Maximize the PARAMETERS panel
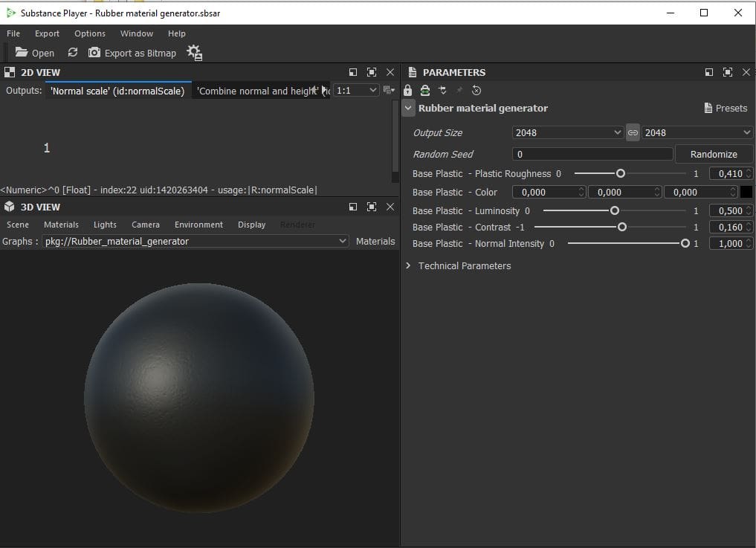 tap(727, 72)
